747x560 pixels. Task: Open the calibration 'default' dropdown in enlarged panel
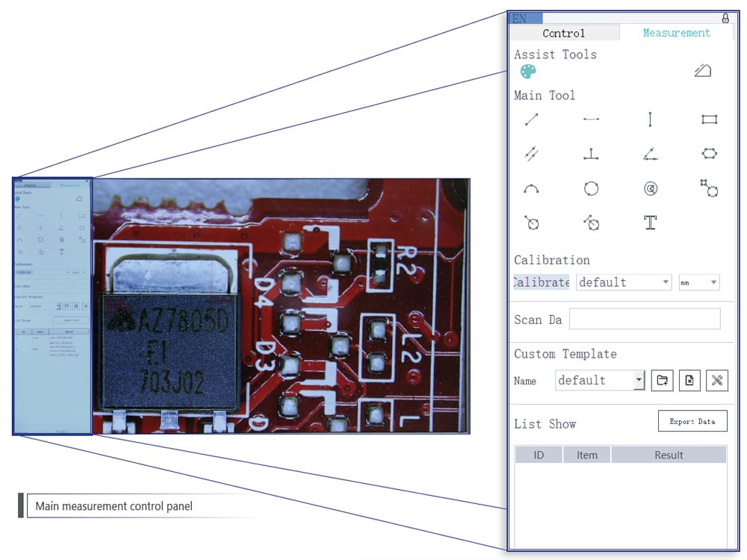624,282
